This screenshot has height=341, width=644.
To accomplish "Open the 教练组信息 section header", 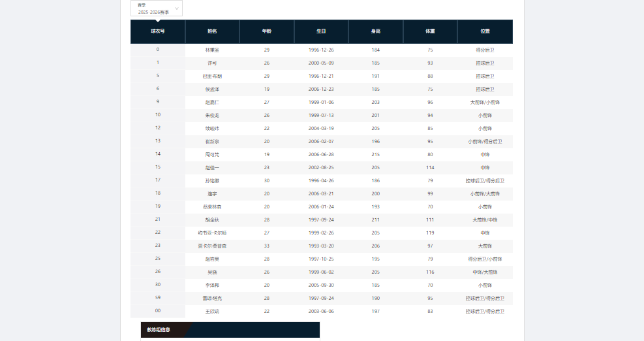I will point(159,330).
